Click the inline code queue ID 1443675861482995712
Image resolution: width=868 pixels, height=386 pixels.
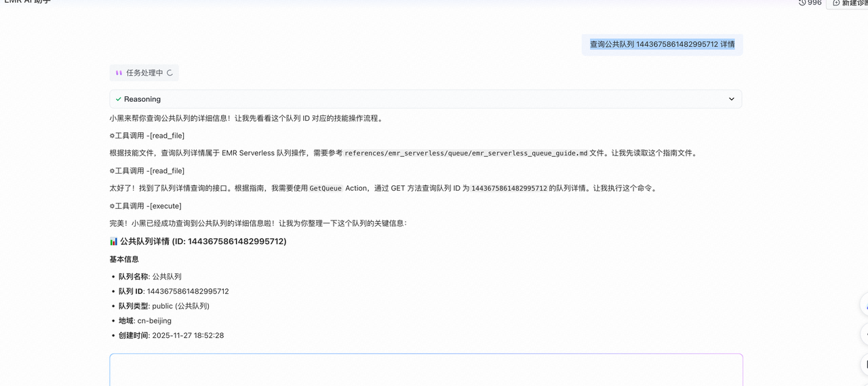click(x=509, y=189)
